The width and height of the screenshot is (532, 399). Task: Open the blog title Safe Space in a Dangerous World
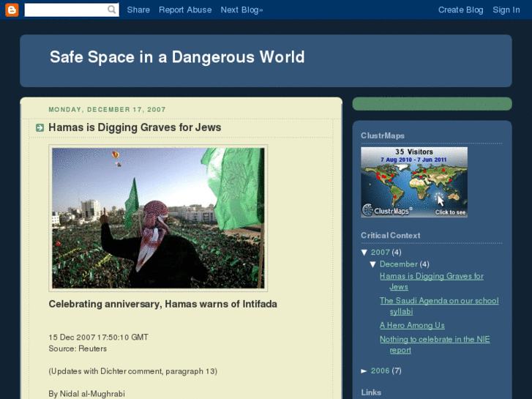177,57
